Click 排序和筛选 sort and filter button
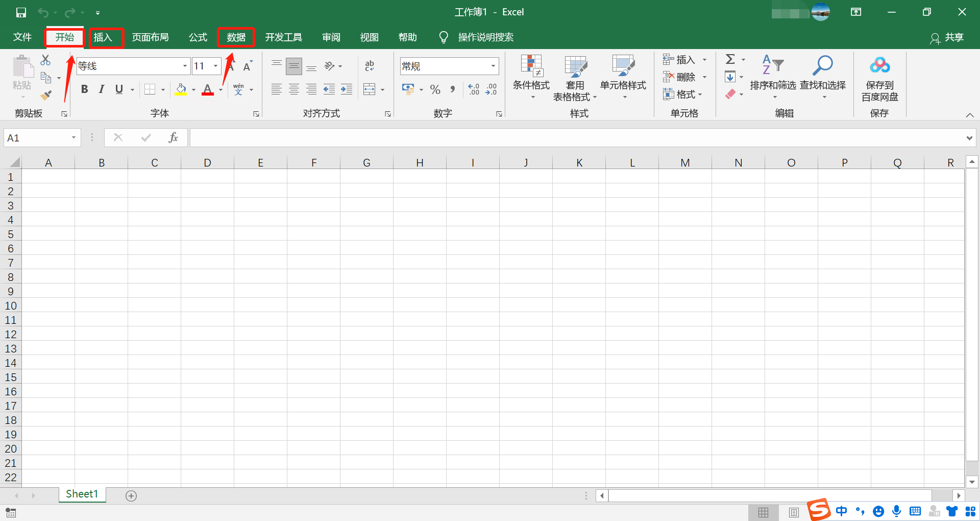The image size is (980, 521). (x=773, y=77)
